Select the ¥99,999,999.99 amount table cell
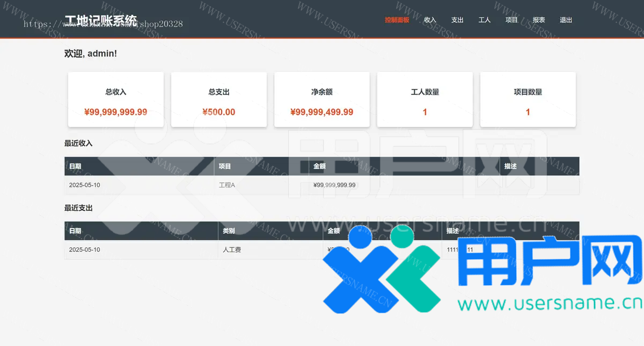The height and width of the screenshot is (346, 644). (334, 185)
